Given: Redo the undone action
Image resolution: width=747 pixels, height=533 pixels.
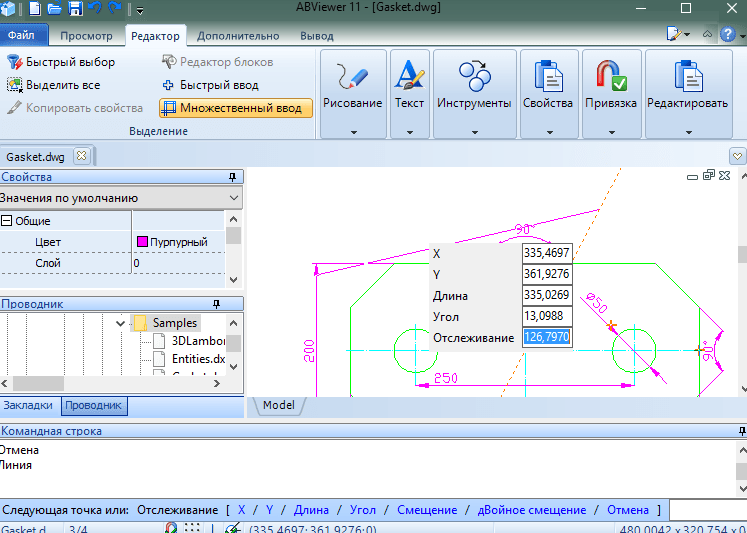Looking at the screenshot, I should [x=116, y=8].
